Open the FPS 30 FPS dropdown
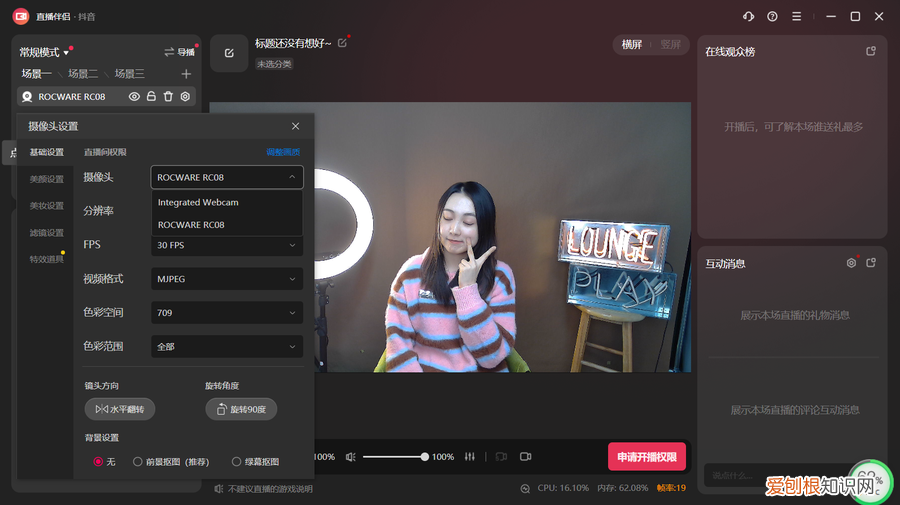Screen dimensions: 900x505 [x=227, y=245]
